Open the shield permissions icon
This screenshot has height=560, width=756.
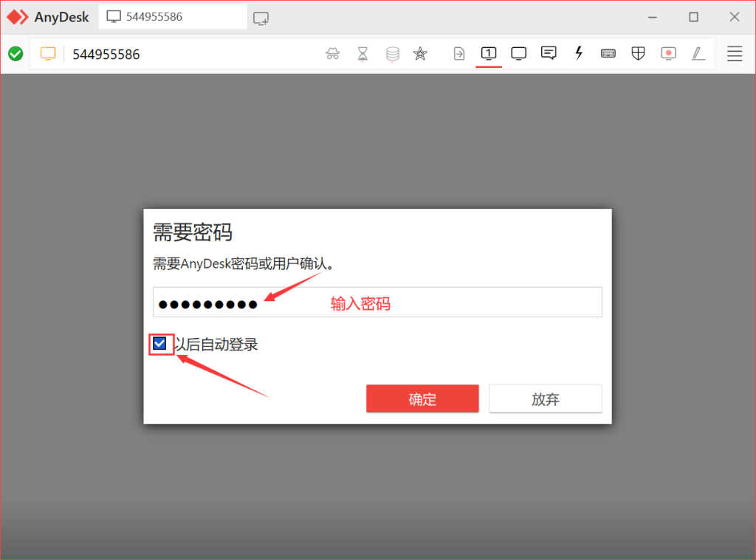(639, 54)
